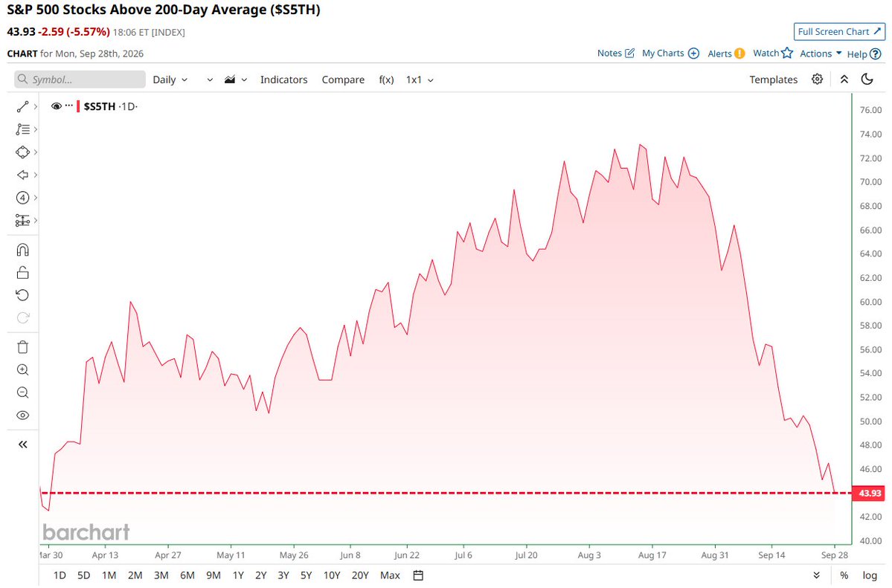
Task: Select the 10Y time range
Action: coord(332,575)
